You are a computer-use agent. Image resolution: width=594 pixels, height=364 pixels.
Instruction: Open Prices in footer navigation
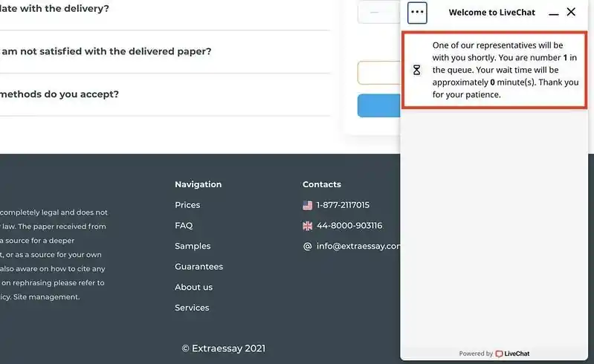(187, 205)
